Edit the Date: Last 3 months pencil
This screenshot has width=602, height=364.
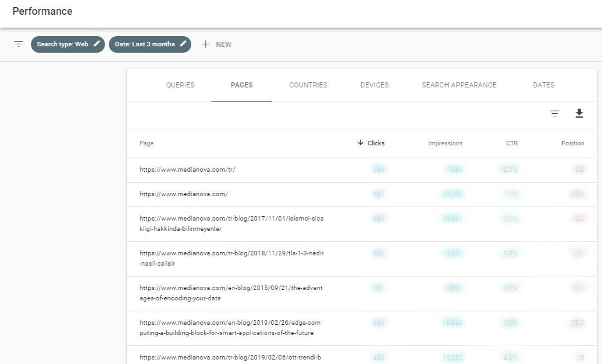click(183, 44)
